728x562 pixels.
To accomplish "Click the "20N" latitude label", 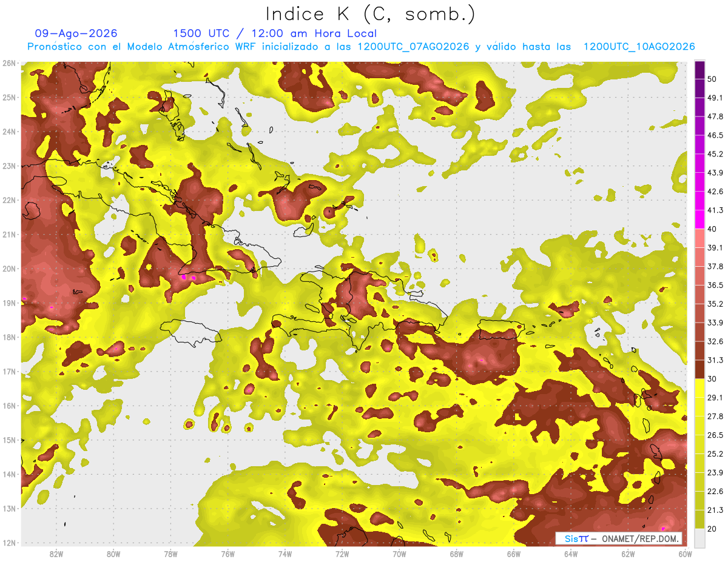I will coord(9,269).
